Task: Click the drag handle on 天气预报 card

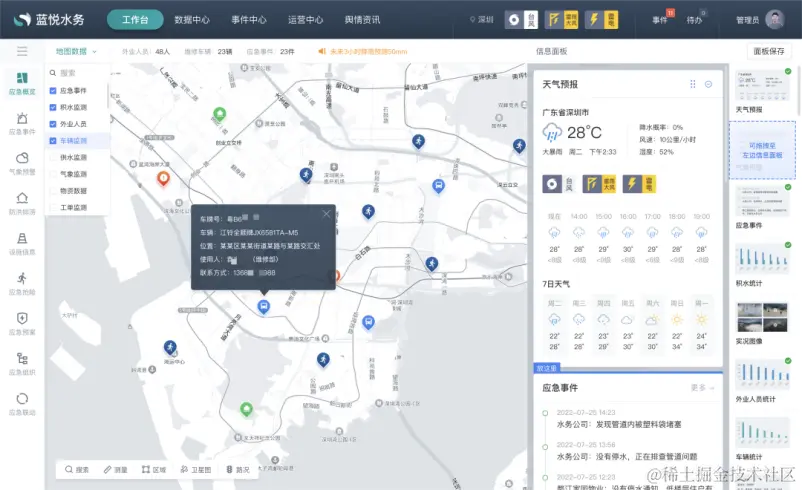Action: (693, 84)
